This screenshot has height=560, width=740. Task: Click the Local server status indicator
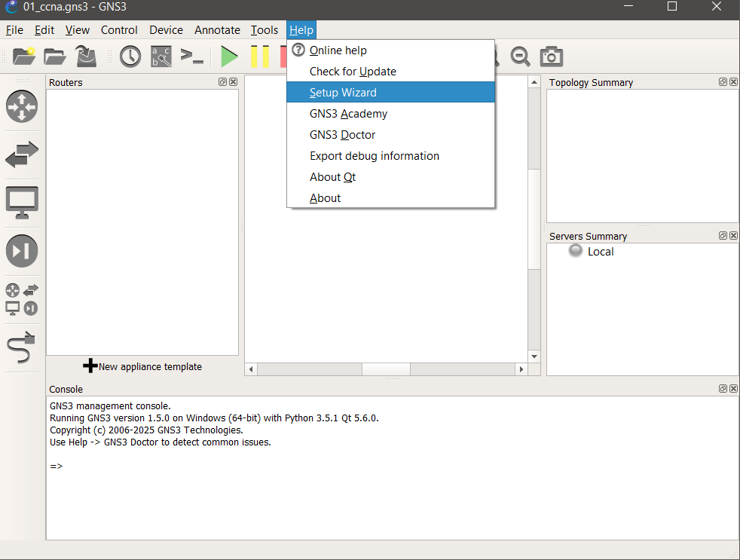[x=575, y=251]
